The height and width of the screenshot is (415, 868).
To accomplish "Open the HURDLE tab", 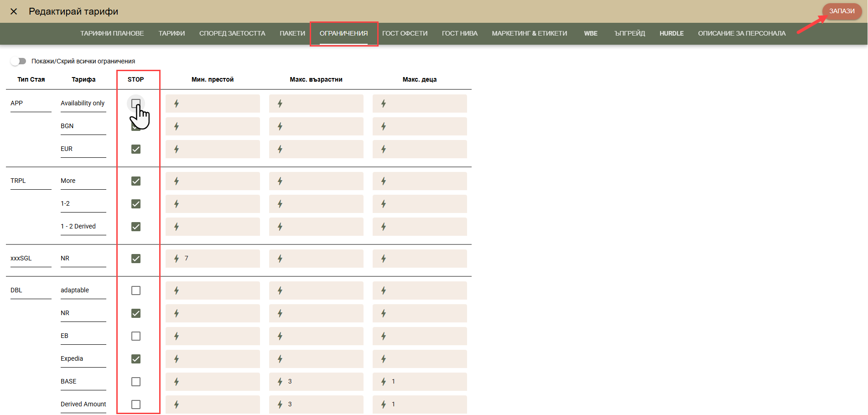I will pyautogui.click(x=671, y=33).
